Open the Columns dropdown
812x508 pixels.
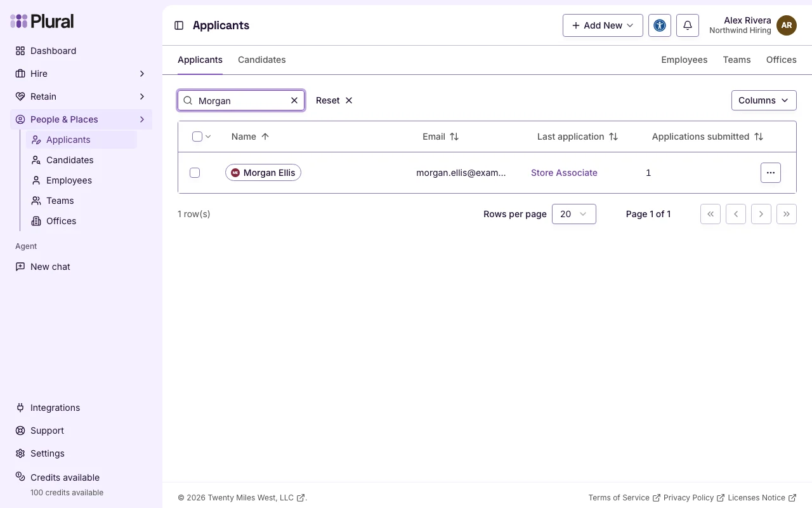764,100
